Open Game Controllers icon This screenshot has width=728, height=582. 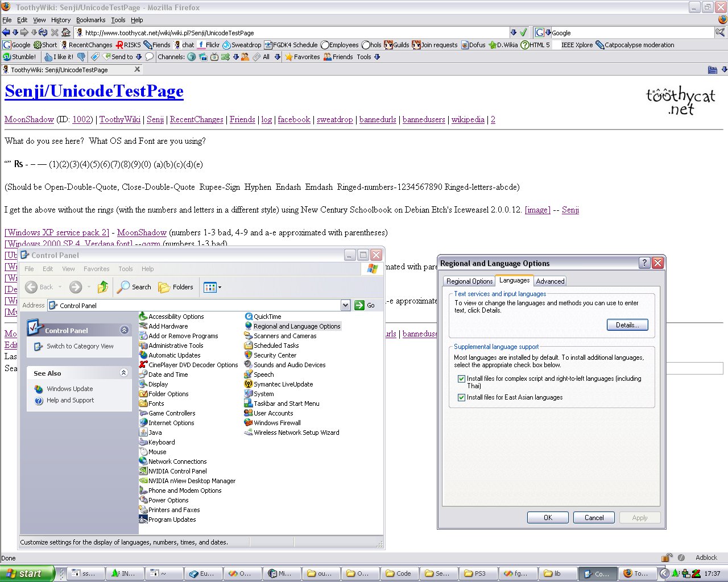tap(143, 413)
